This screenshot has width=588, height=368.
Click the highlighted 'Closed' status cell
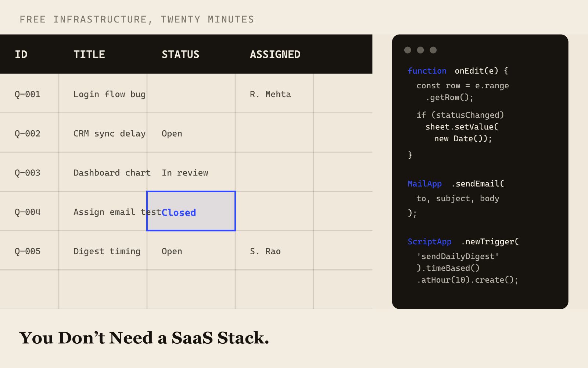(x=191, y=211)
